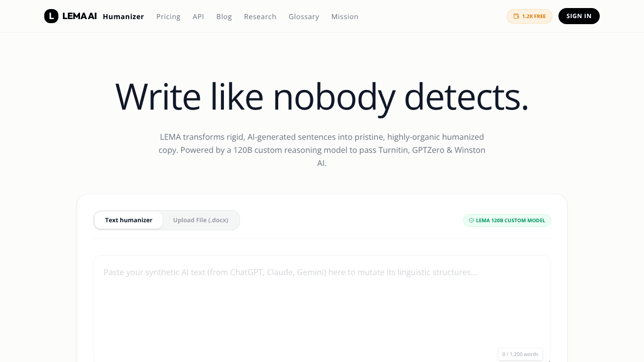Open the Pricing page
The height and width of the screenshot is (362, 644).
[x=169, y=17]
